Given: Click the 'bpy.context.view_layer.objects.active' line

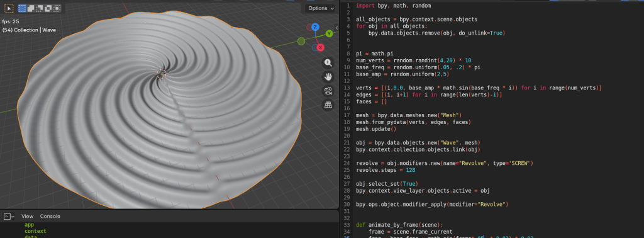Looking at the screenshot, I should coord(423,191).
